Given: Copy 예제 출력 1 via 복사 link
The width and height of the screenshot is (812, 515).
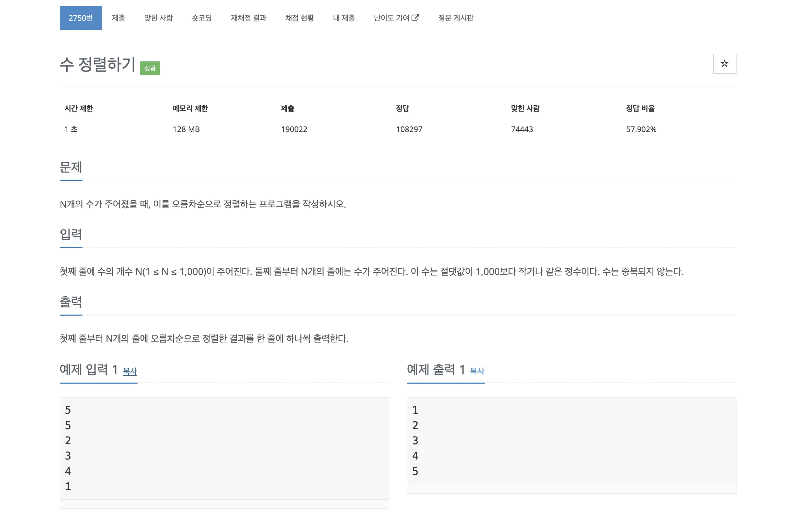Looking at the screenshot, I should tap(477, 371).
